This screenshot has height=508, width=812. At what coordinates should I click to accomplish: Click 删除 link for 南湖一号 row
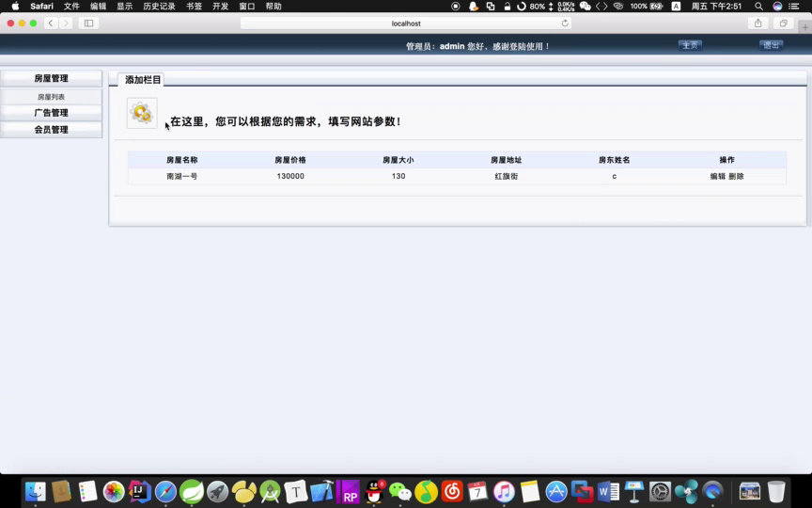point(737,176)
